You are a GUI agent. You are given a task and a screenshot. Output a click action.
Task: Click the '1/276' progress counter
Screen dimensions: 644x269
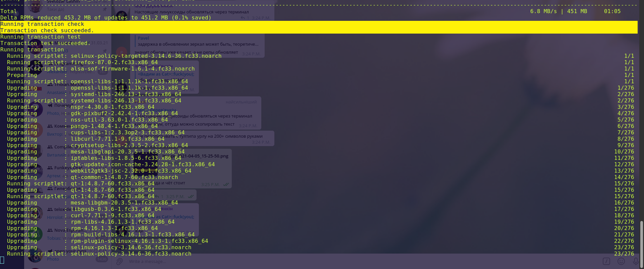click(x=626, y=88)
